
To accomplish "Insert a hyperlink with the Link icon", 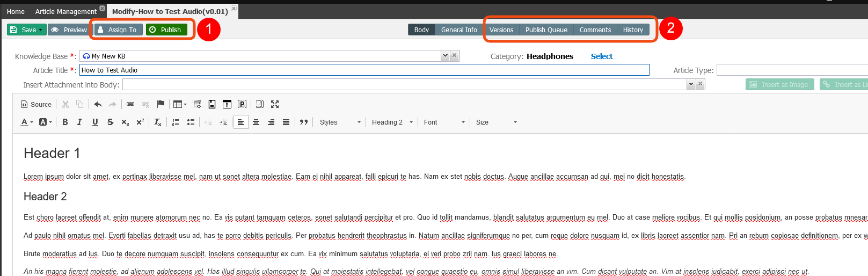I will tap(130, 104).
